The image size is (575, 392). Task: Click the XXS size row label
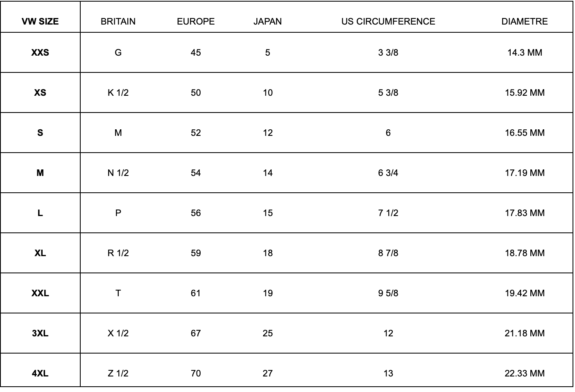tap(40, 52)
